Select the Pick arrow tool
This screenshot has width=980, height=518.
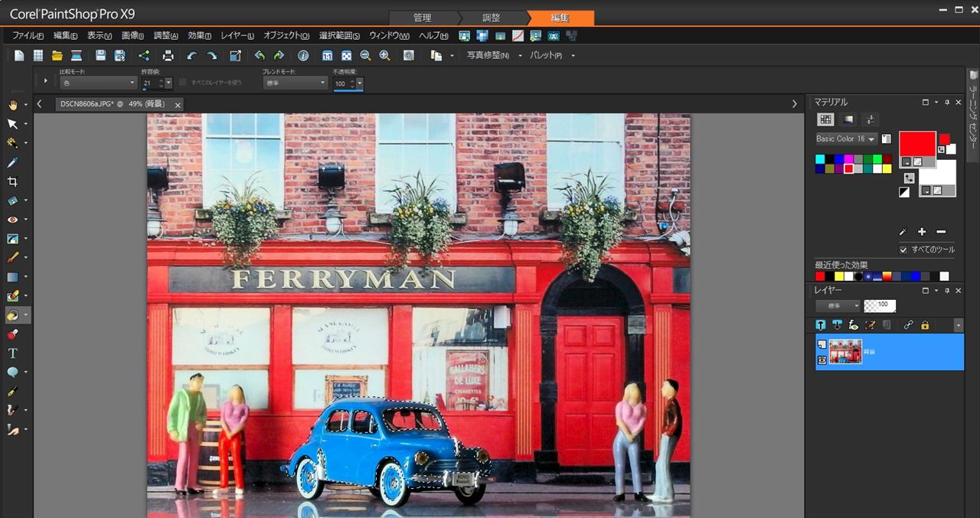pos(13,124)
